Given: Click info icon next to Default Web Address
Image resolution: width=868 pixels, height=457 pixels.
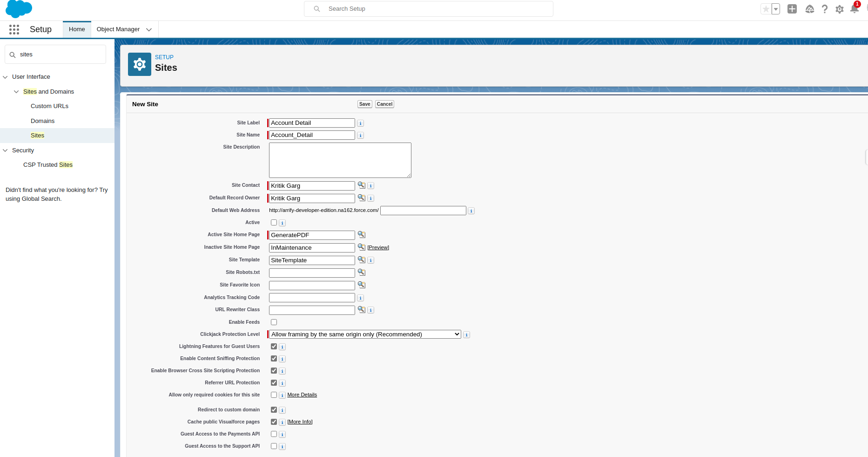Looking at the screenshot, I should click(x=471, y=211).
